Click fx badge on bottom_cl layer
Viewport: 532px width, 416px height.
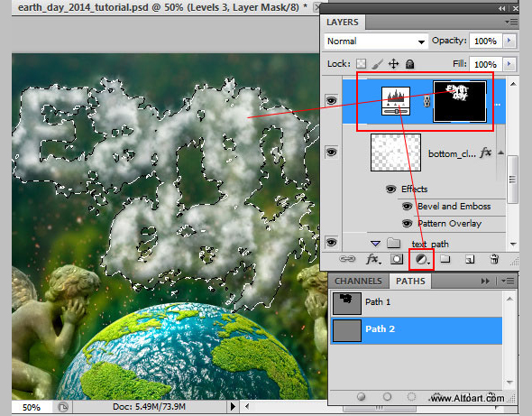(485, 153)
